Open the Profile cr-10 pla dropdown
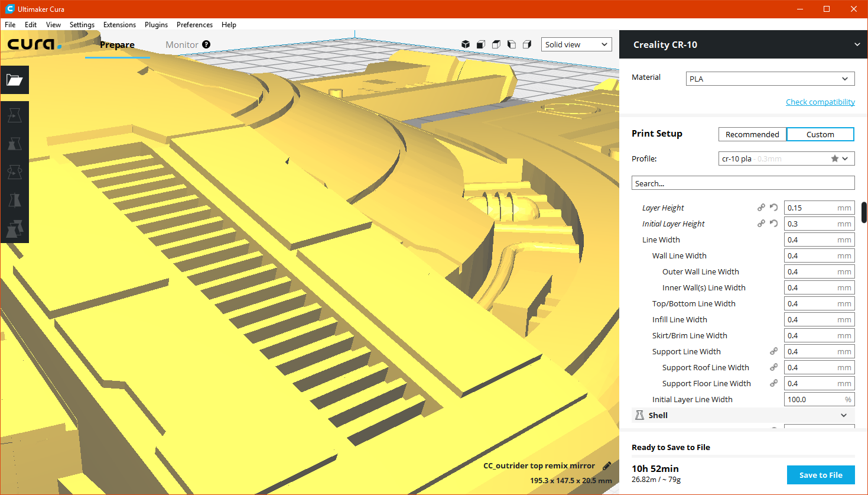The image size is (868, 495). click(x=786, y=158)
